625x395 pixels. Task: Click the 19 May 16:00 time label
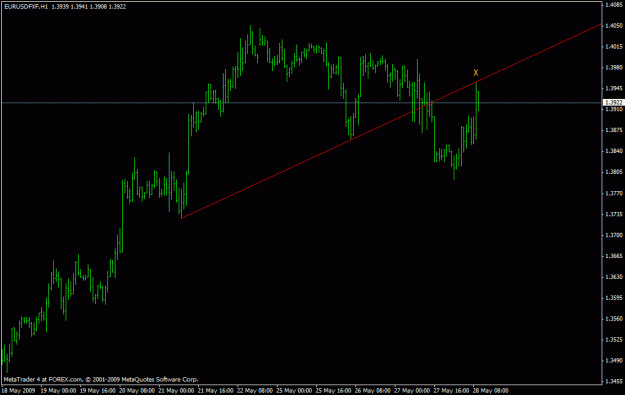coord(98,391)
